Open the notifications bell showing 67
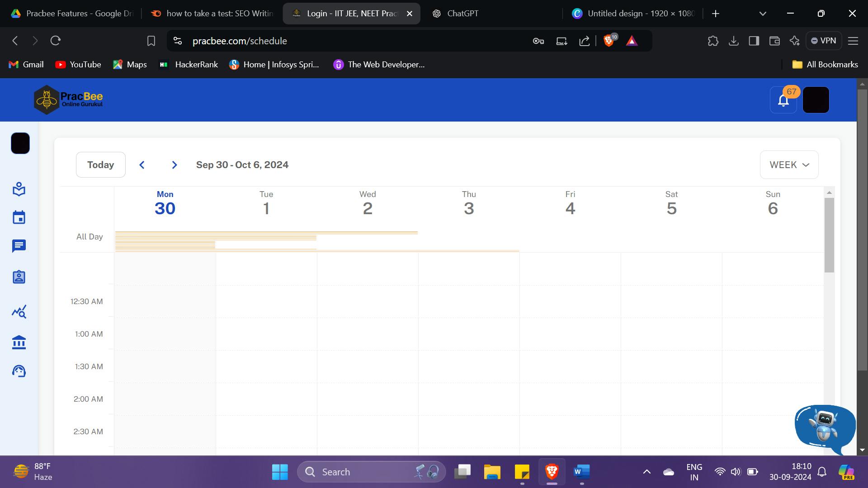868x488 pixels. click(x=783, y=100)
